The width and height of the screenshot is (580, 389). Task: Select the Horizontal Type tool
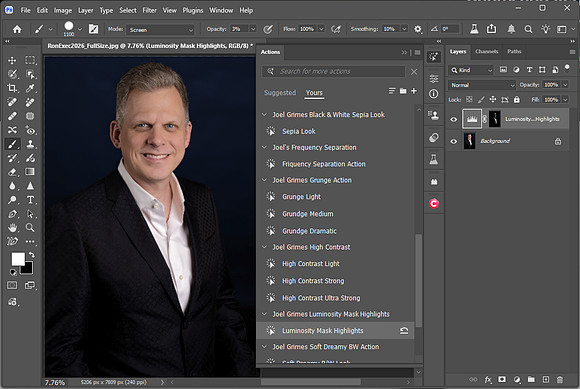(x=30, y=200)
